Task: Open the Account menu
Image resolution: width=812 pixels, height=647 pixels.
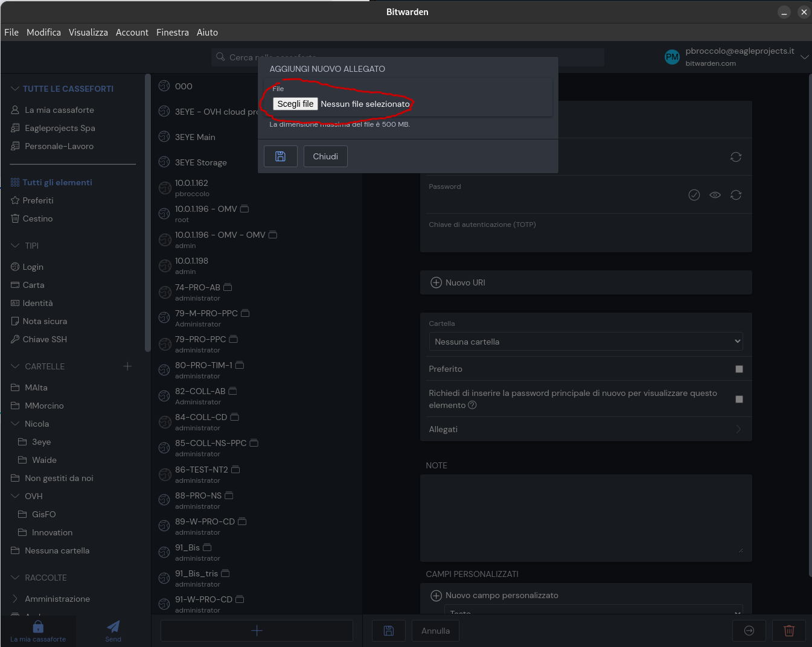Action: tap(132, 33)
